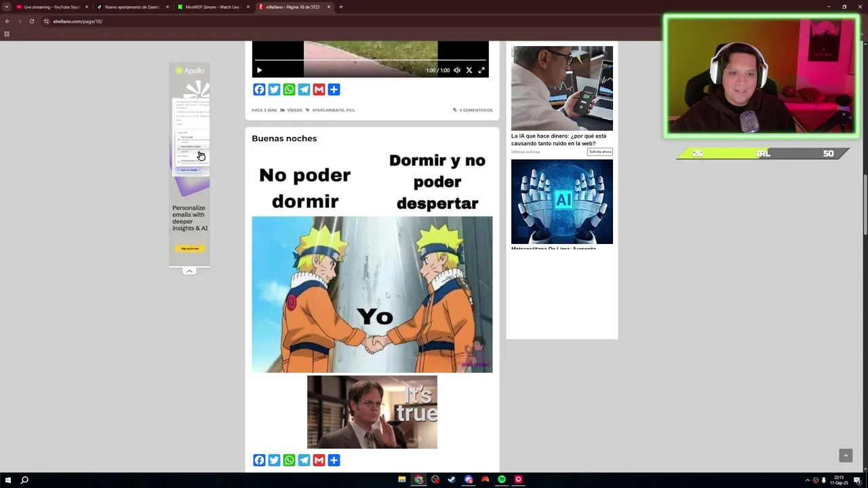
Task: Click the It's true gif image
Action: click(372, 412)
